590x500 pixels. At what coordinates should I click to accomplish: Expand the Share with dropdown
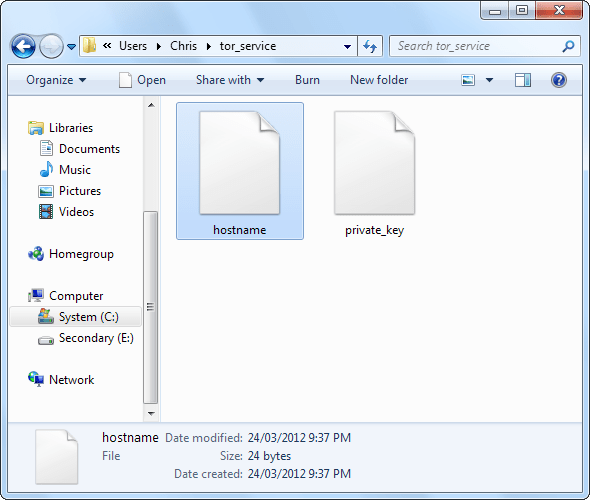(x=230, y=80)
